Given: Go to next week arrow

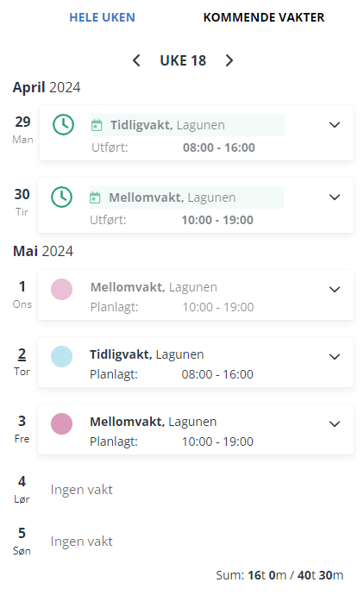Looking at the screenshot, I should click(229, 60).
